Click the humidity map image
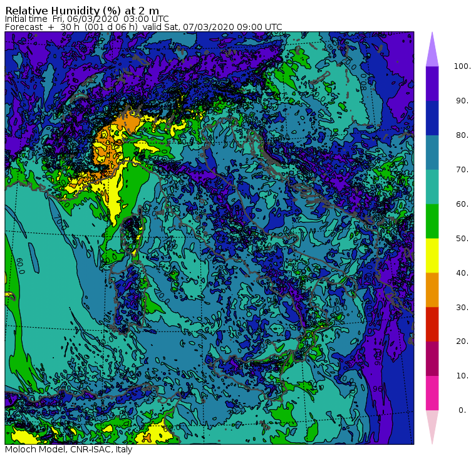The image size is (476, 458). 209,238
